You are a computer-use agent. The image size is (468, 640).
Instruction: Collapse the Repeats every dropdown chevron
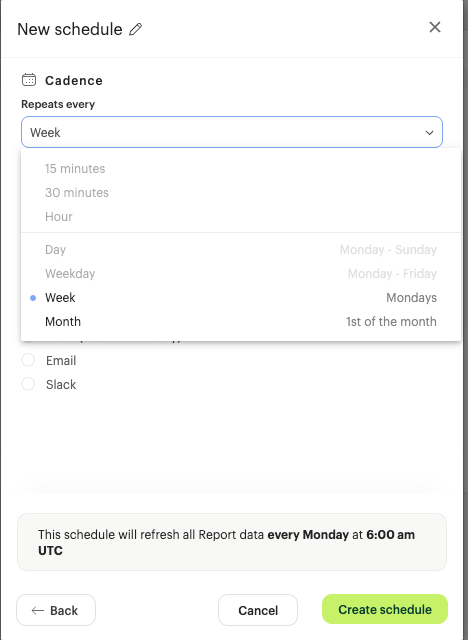coord(429,133)
